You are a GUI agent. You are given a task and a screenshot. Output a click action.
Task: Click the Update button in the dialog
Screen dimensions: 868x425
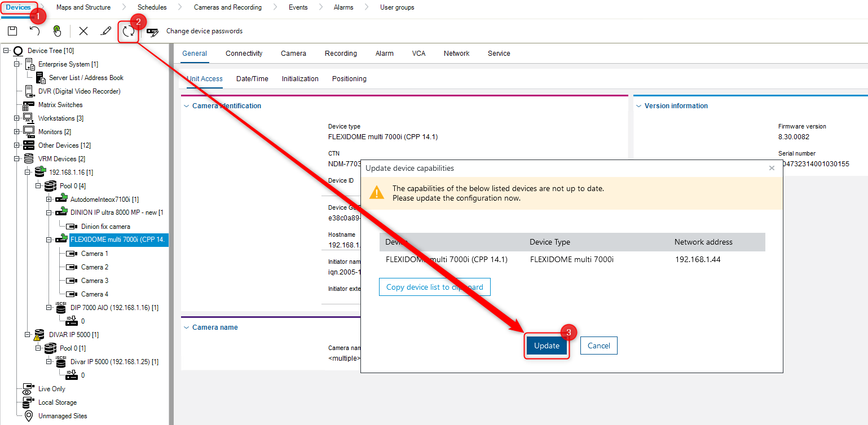[546, 345]
